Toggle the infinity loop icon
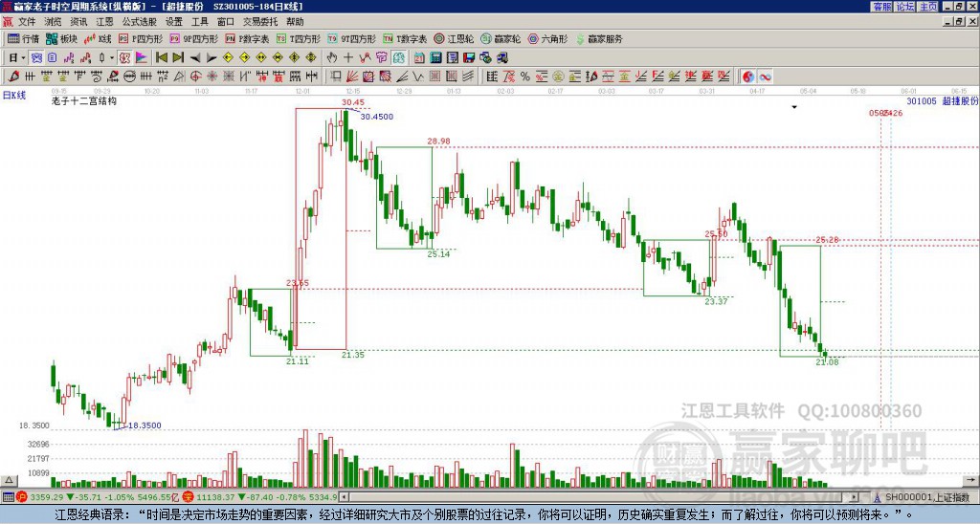Viewport: 980px width, 524px height. pyautogui.click(x=765, y=76)
